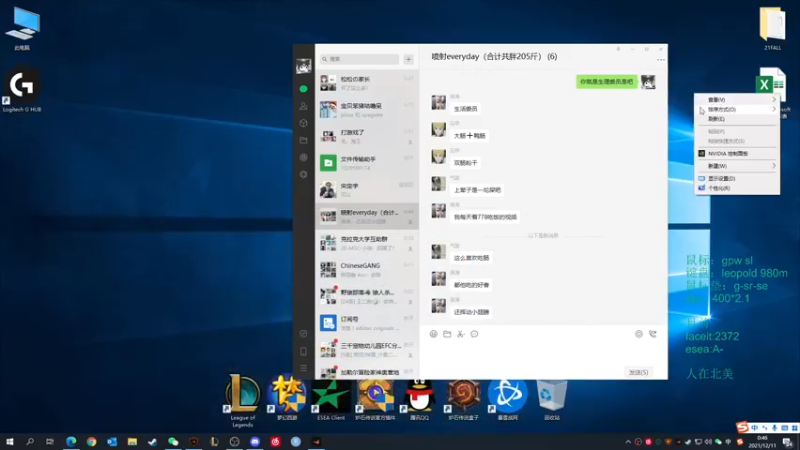Show hidden system tray icons
This screenshot has height=450, width=800.
[628, 442]
